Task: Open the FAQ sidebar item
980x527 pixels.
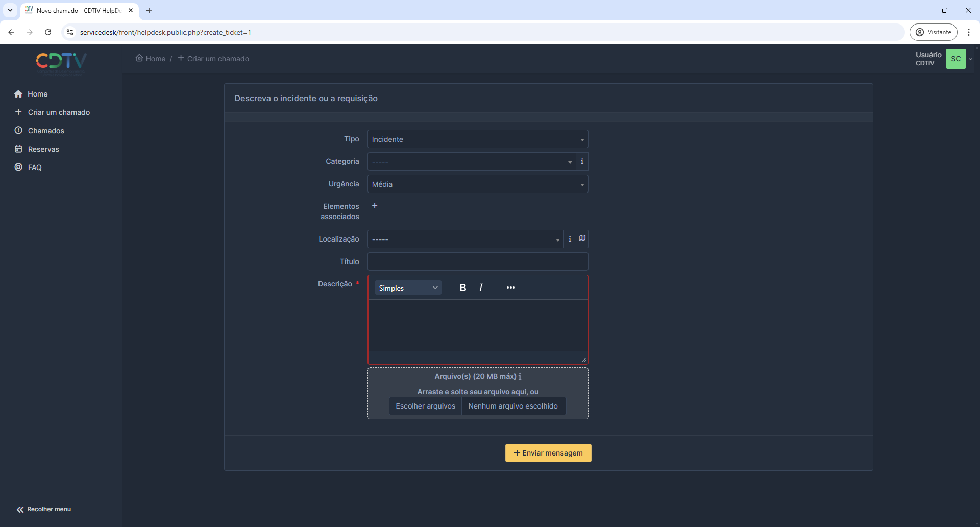Action: click(x=35, y=167)
